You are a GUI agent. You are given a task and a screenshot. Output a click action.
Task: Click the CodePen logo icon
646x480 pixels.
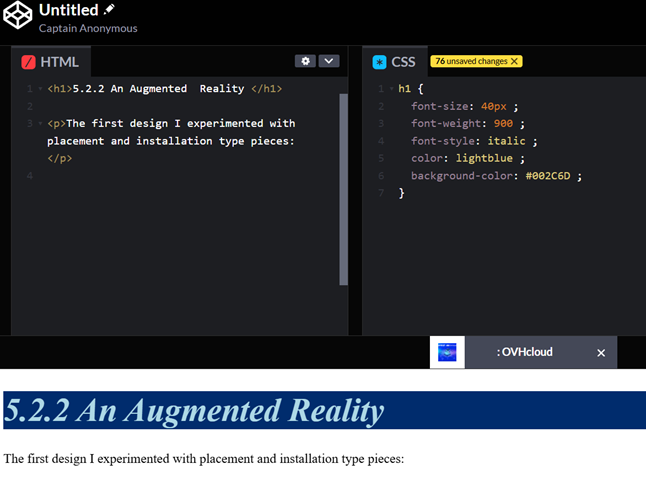17,16
